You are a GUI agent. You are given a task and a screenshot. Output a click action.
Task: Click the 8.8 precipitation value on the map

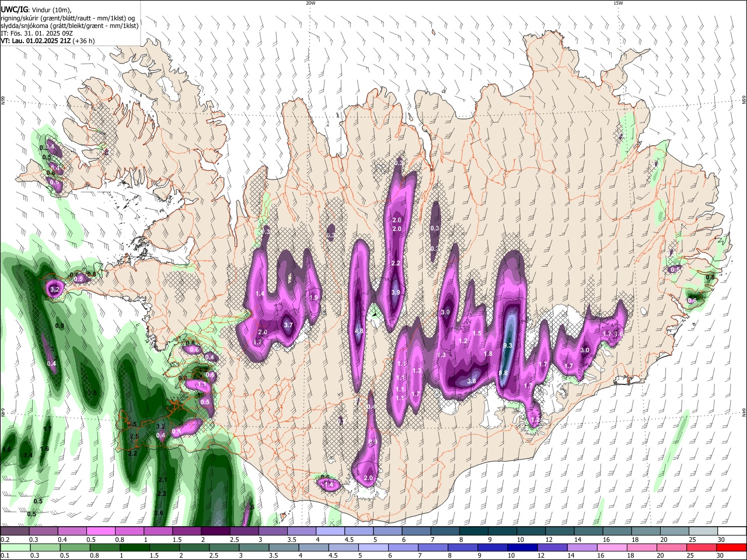pyautogui.click(x=502, y=373)
